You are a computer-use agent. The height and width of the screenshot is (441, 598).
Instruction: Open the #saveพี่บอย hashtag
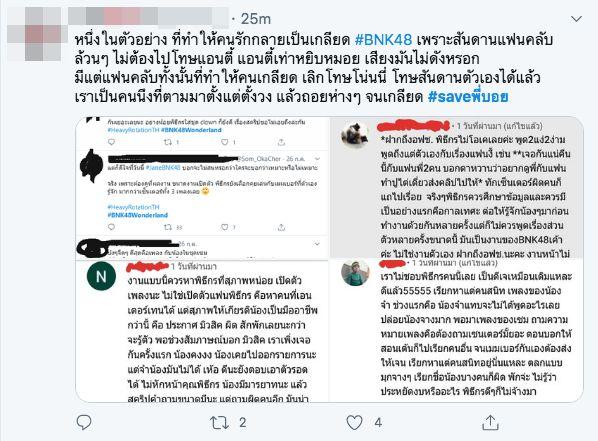pos(468,97)
